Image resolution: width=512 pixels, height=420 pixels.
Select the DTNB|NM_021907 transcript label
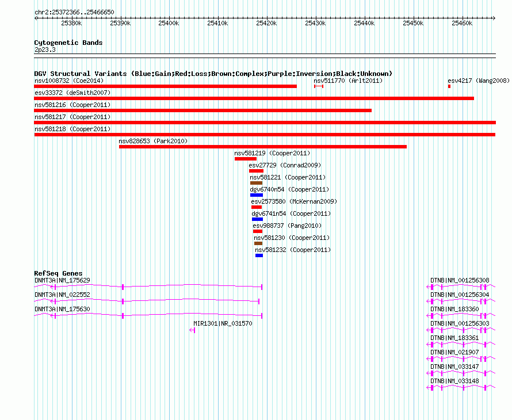point(454,352)
